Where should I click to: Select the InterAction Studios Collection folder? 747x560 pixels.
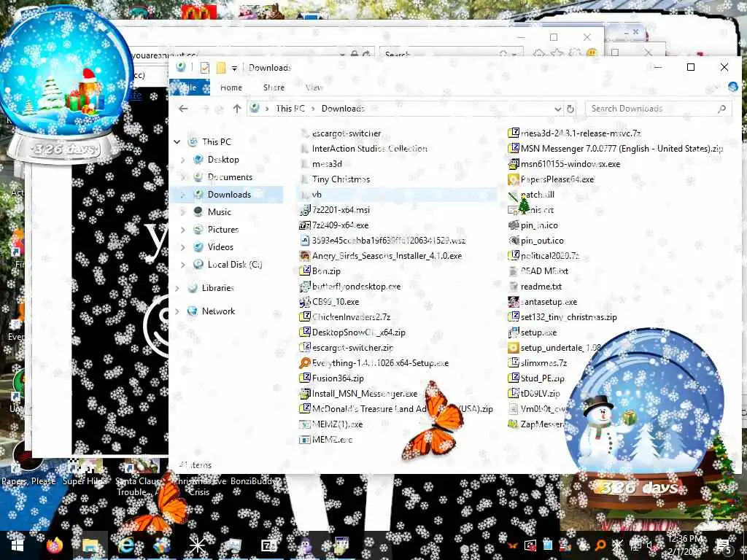[x=369, y=149]
